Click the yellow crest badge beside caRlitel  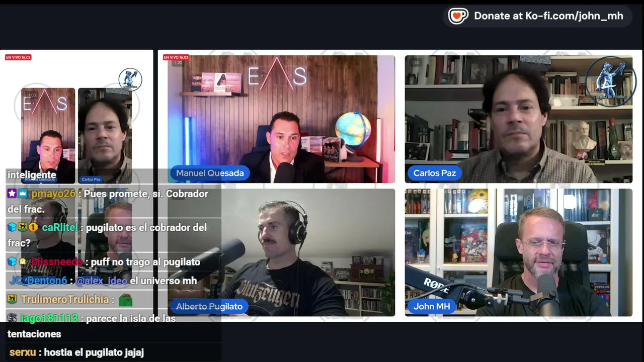pyautogui.click(x=23, y=227)
